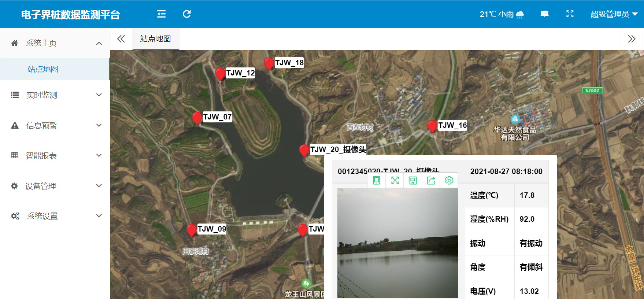Open the large-screen monitor display icon

pyautogui.click(x=544, y=14)
